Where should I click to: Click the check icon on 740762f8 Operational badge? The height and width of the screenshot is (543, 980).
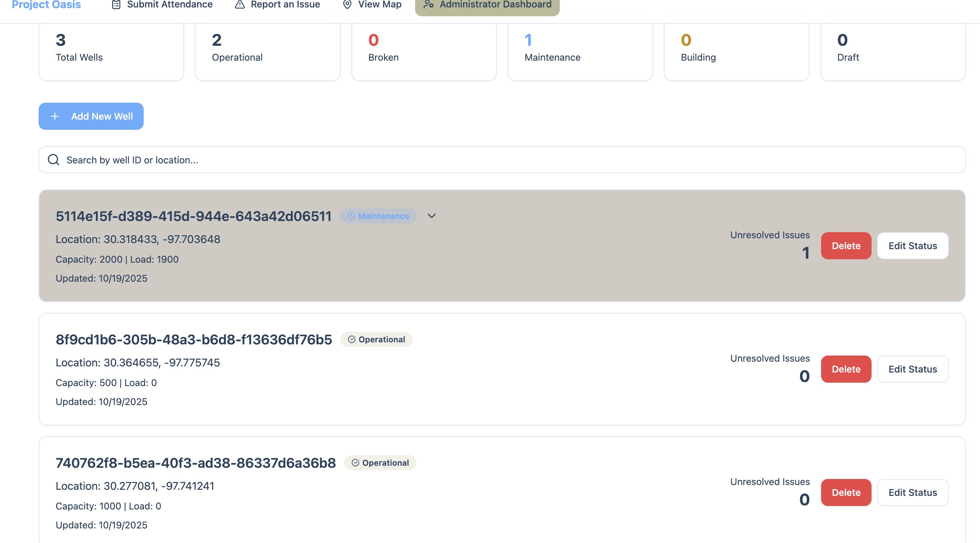point(355,463)
